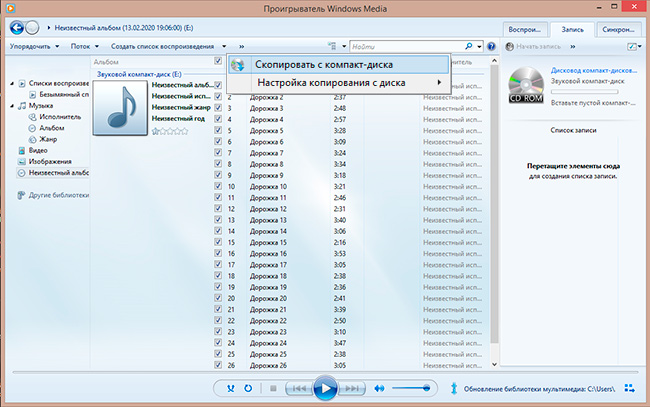The image size is (650, 407).
Task: Uncheck Дорожка 24 checkbox
Action: [218, 343]
